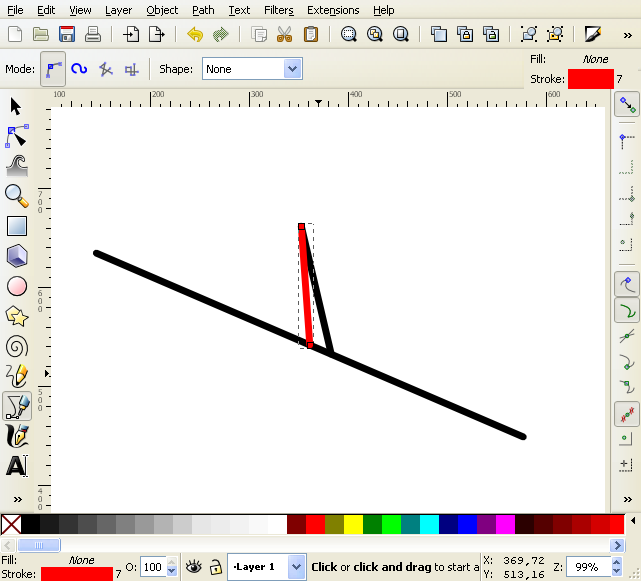Increase the zoom percentage stepper
This screenshot has height=581, width=641.
[616, 563]
